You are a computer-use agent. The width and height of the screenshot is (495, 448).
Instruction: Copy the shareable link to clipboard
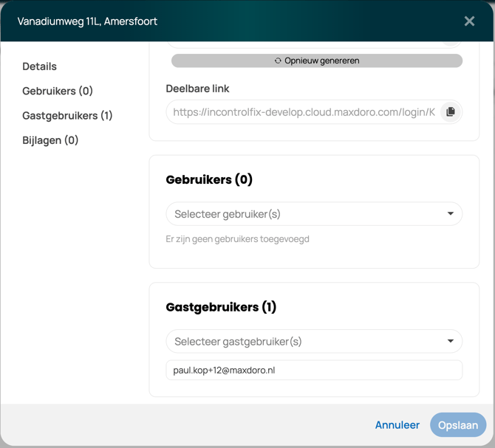pos(450,112)
